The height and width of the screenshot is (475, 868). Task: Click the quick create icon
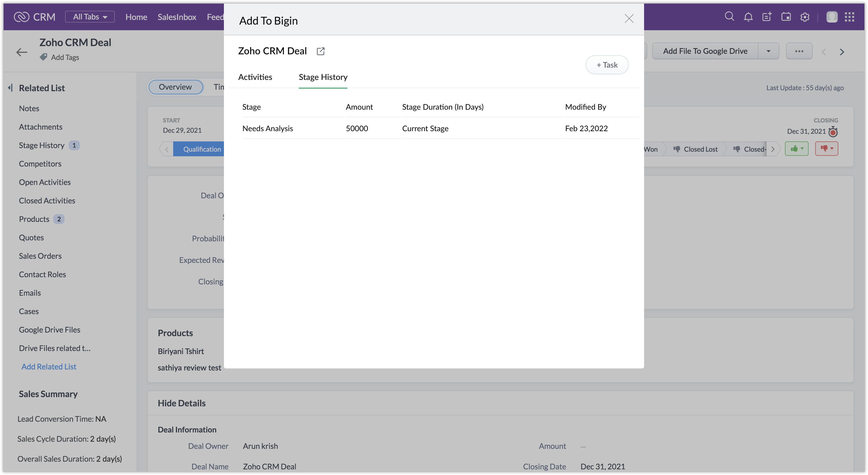pyautogui.click(x=767, y=17)
